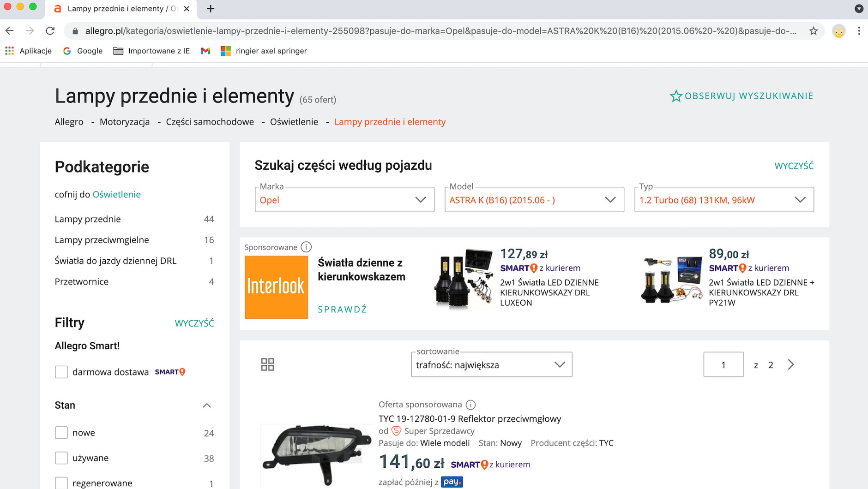Screen dimensions: 868x489
Task: Enable darmowa dostawa Smart checkbox
Action: point(61,372)
